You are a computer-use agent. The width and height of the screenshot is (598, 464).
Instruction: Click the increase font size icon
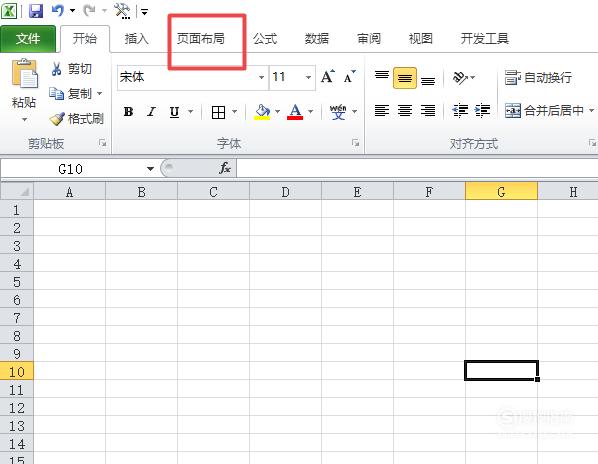[328, 77]
